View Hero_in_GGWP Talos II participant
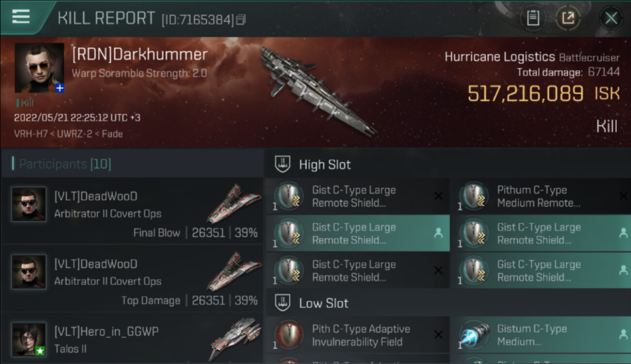 coord(132,339)
